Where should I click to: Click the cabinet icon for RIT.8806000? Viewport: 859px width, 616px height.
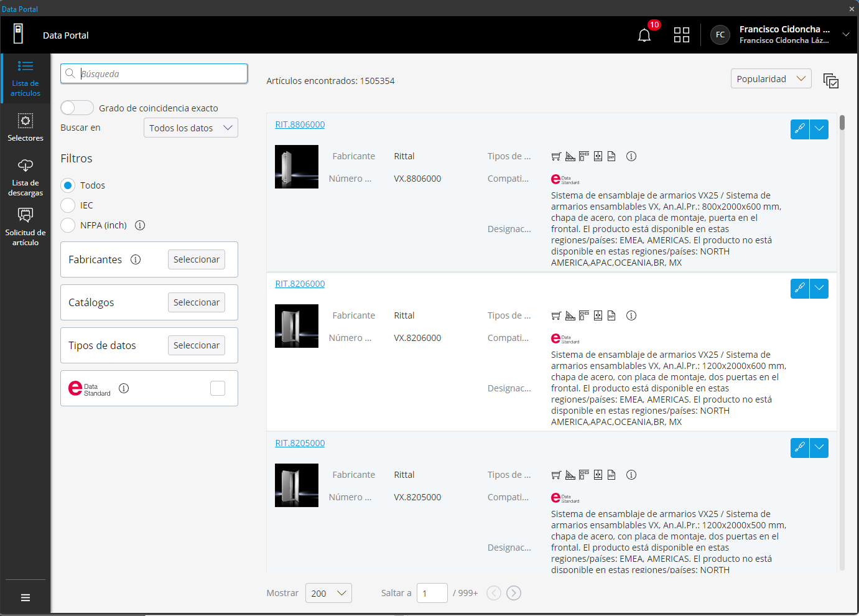click(x=598, y=156)
